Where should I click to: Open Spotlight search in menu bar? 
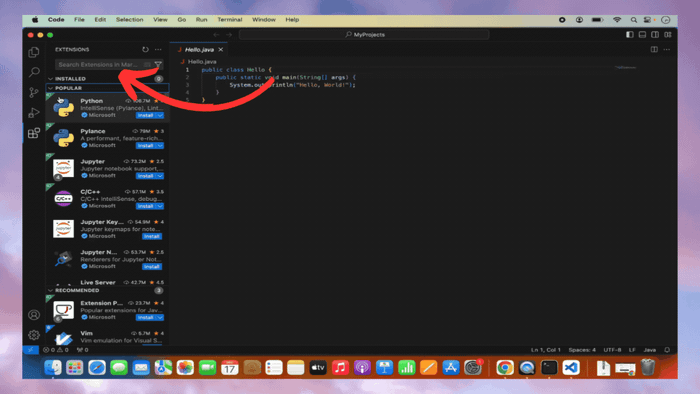[633, 20]
